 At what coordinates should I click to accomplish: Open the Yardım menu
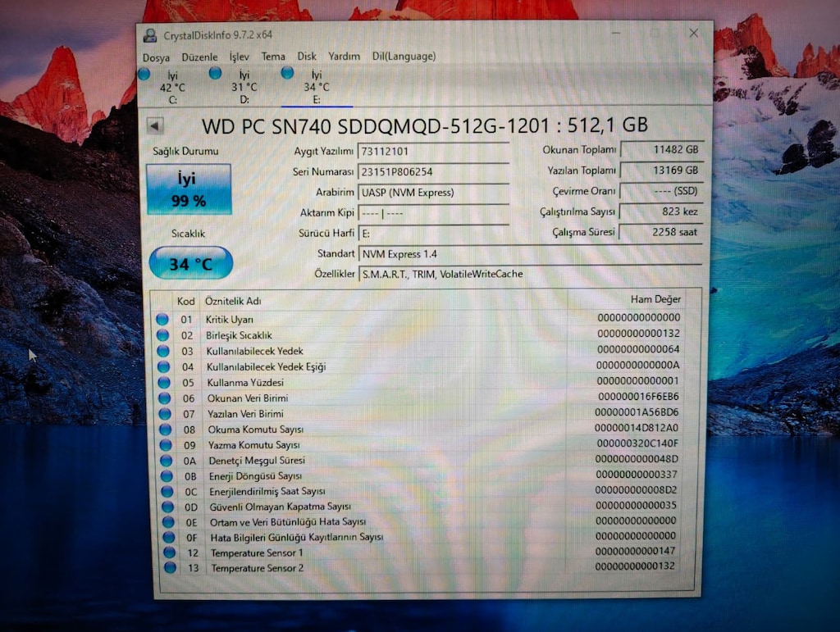[344, 57]
